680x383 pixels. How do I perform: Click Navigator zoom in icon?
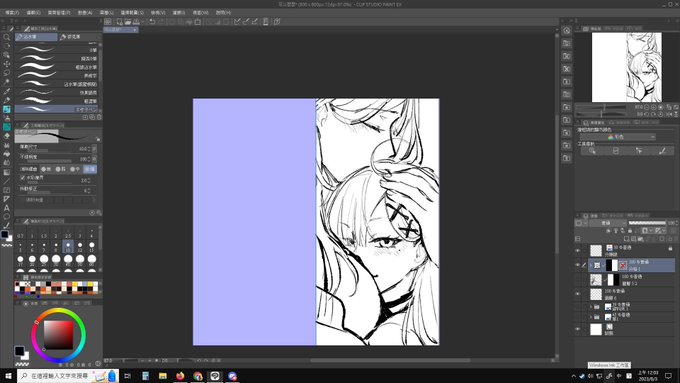pos(653,107)
